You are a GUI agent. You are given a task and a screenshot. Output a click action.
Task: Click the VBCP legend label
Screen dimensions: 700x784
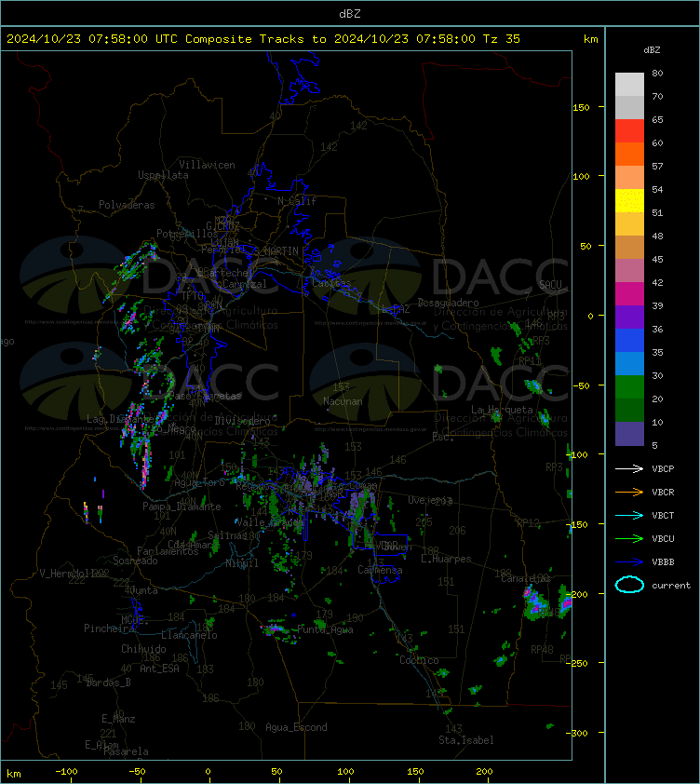(663, 468)
